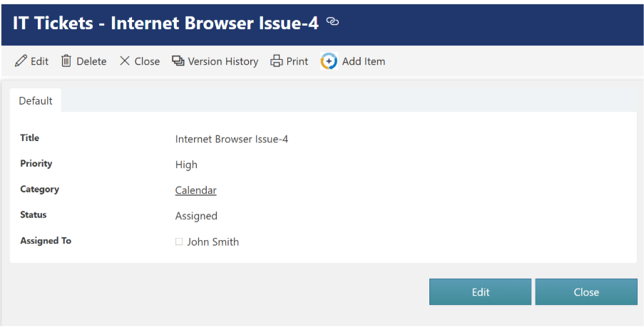Viewport: 644px width, 327px height.
Task: Switch to the Default tab
Action: pos(36,101)
